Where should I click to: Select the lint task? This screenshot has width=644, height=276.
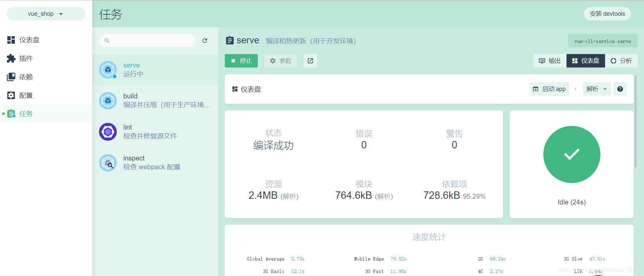click(155, 132)
